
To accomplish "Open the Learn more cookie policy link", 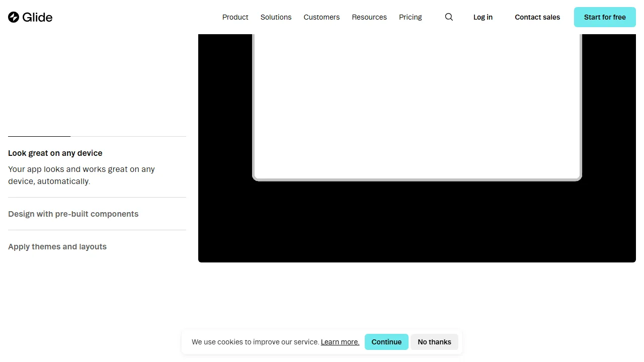I will (340, 341).
